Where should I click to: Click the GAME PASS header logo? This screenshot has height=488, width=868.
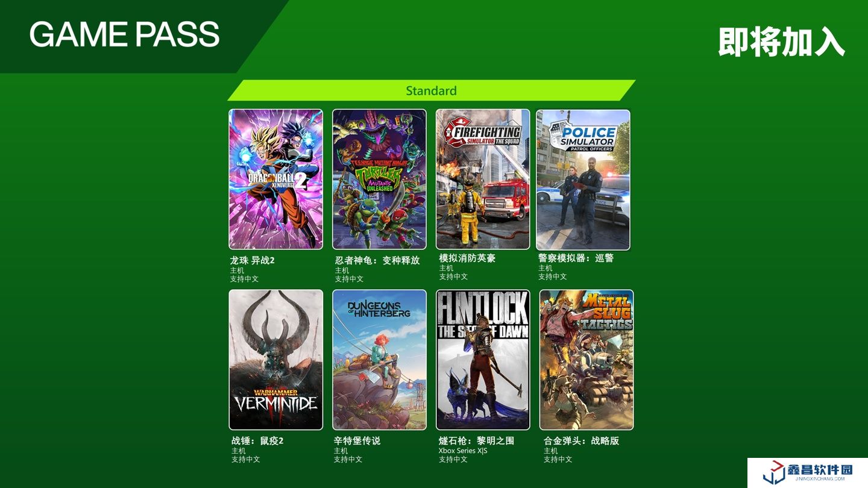coord(124,34)
